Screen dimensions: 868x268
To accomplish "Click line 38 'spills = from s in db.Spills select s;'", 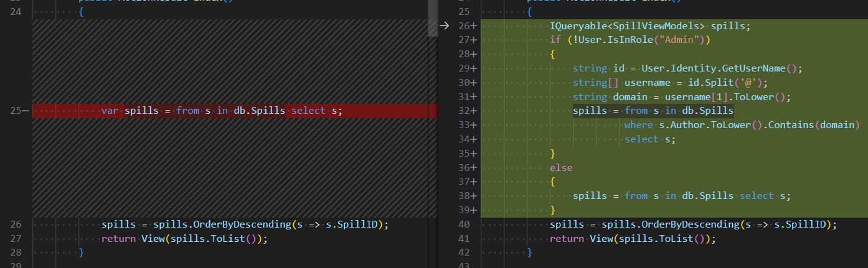I will point(682,196).
